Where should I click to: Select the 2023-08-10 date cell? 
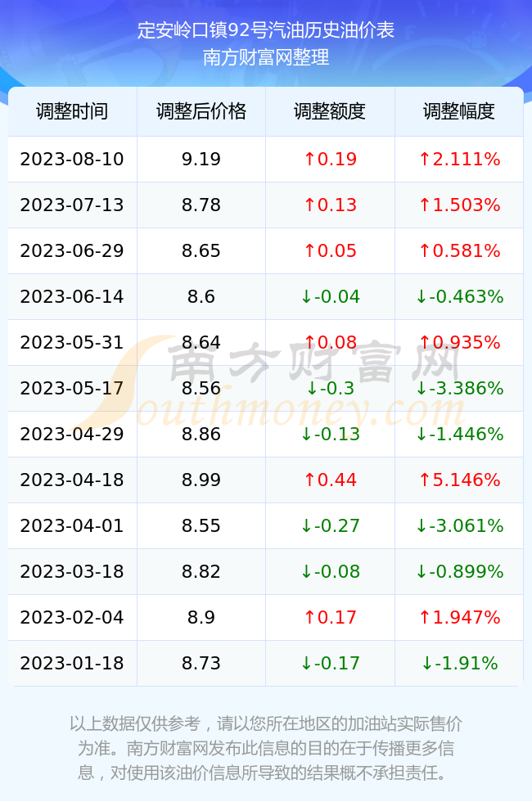point(72,159)
